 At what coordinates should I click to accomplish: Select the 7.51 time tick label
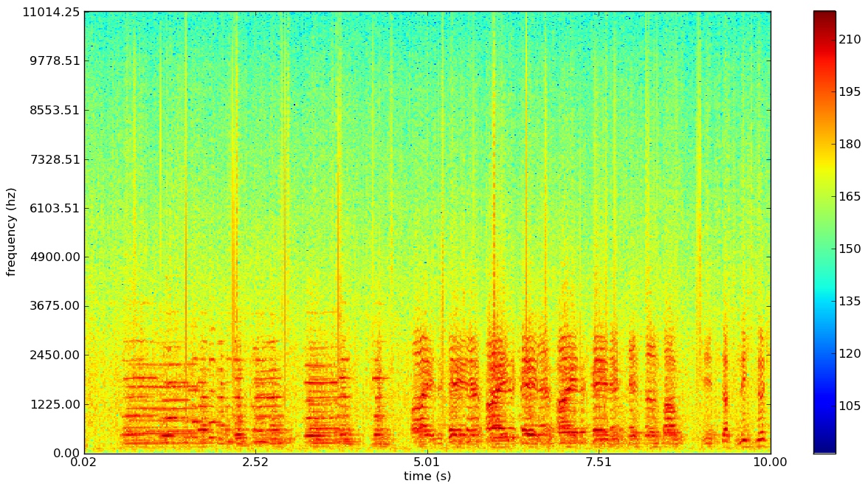coord(599,462)
